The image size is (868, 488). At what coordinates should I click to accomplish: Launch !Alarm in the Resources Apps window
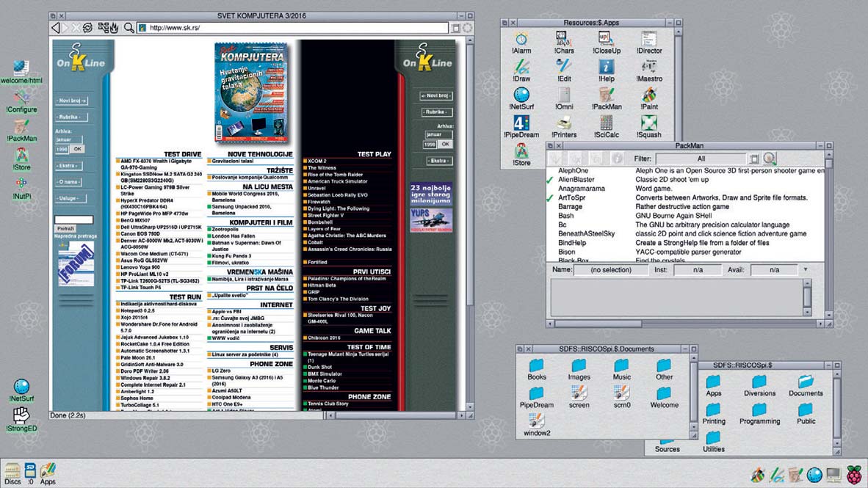point(521,43)
